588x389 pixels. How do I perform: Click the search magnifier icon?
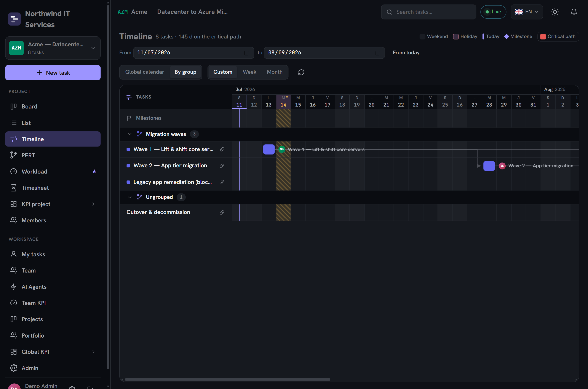[390, 12]
